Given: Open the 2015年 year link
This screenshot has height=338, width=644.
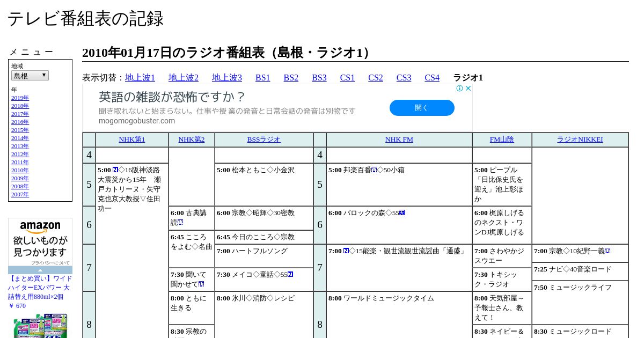Looking at the screenshot, I should (20, 130).
